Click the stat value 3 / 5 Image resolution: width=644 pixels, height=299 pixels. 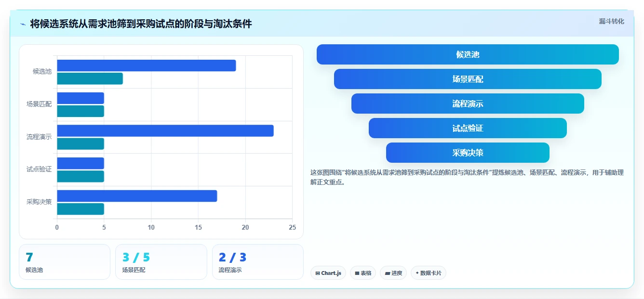[x=136, y=258]
